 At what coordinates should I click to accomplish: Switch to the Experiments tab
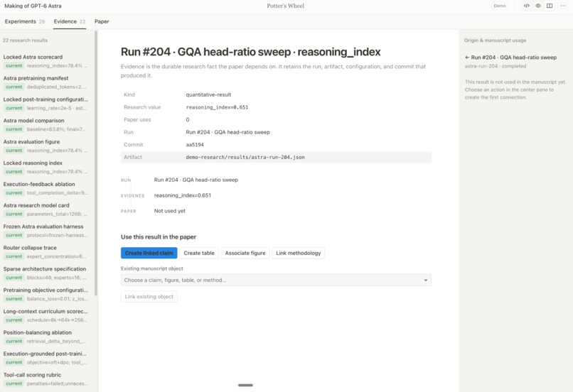[x=24, y=21]
